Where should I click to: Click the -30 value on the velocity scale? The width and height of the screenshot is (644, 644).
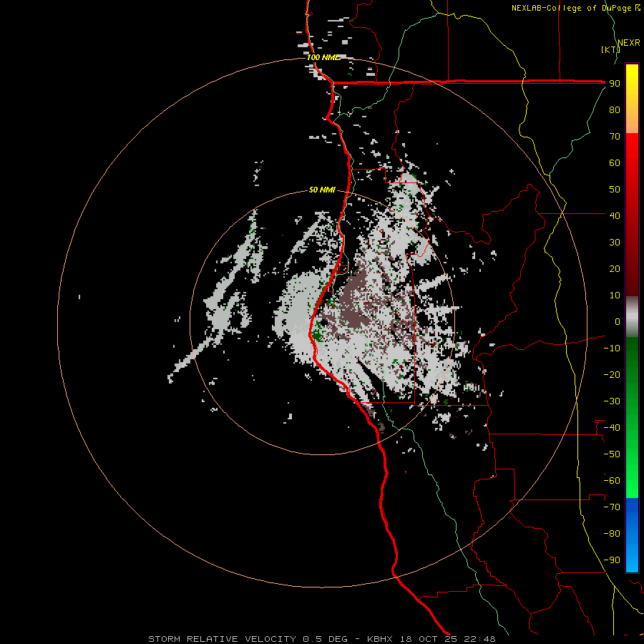(612, 401)
